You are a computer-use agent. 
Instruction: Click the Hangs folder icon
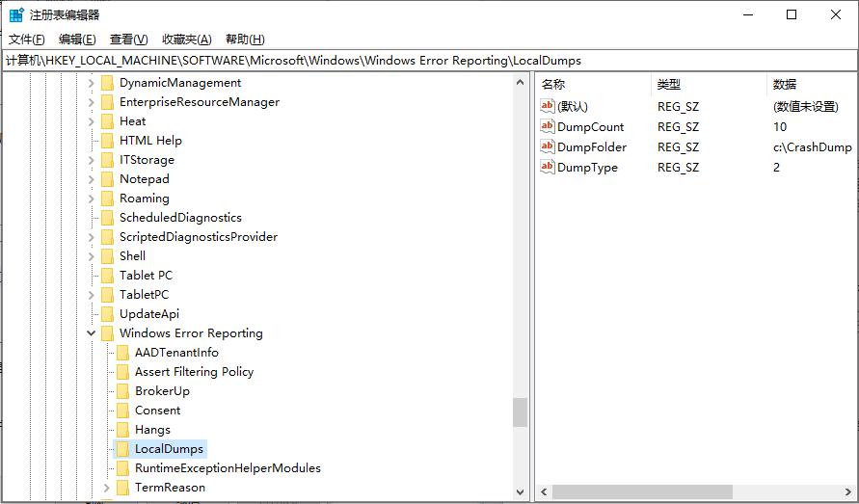122,430
